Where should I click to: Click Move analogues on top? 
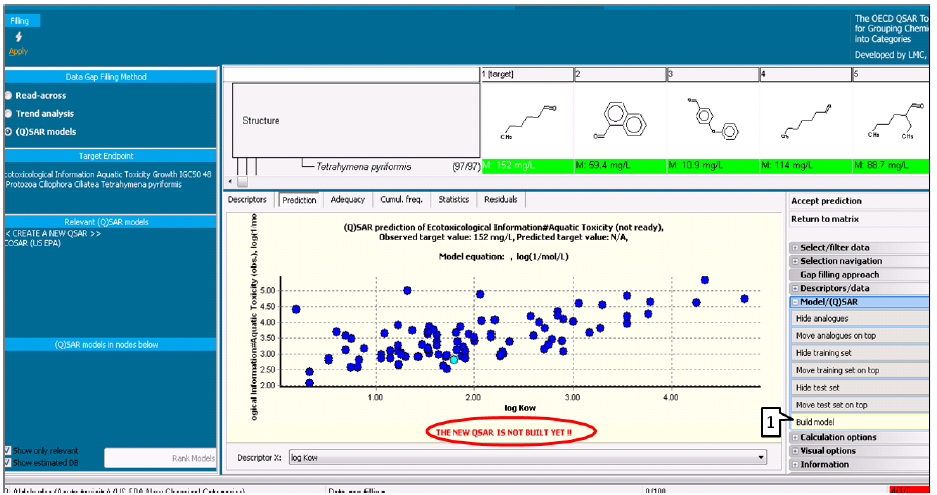[859, 336]
